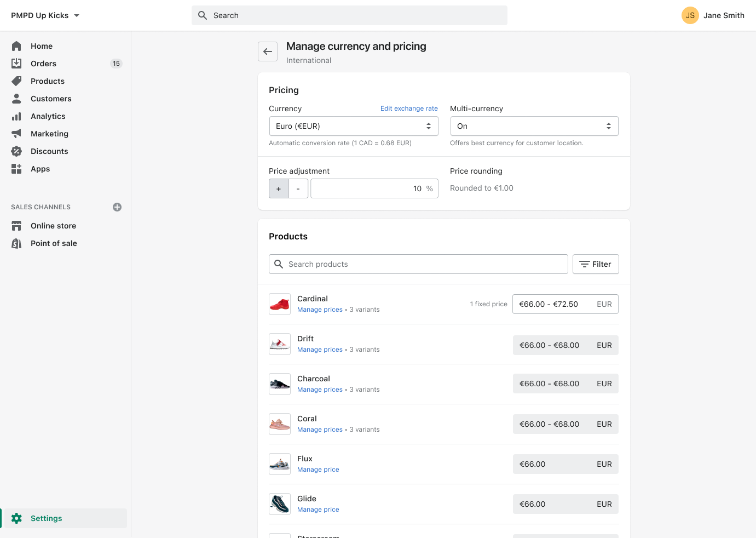Click the Cardinal shoe thumbnail
Viewport: 756px width, 538px height.
click(x=280, y=304)
